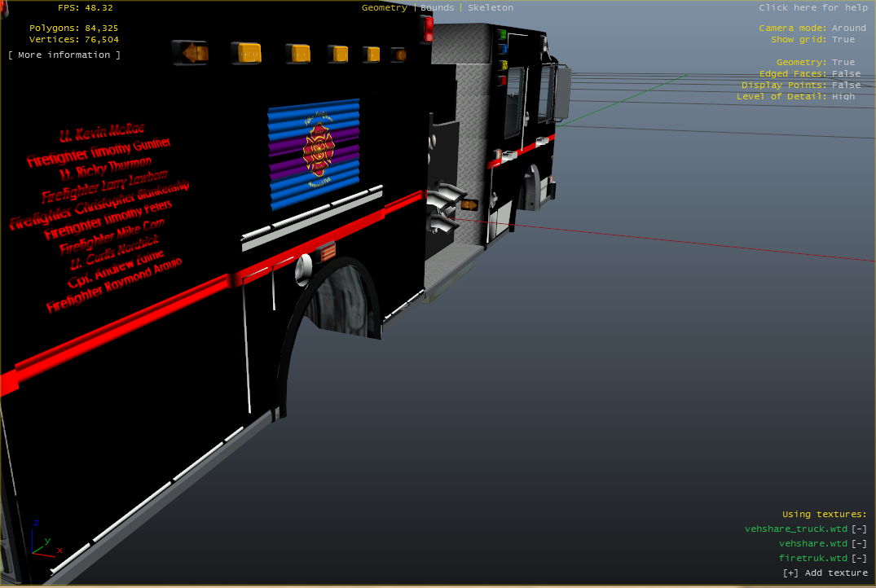Toggle the Geometry True setting
Viewport: 876px width, 588px height.
click(x=843, y=62)
